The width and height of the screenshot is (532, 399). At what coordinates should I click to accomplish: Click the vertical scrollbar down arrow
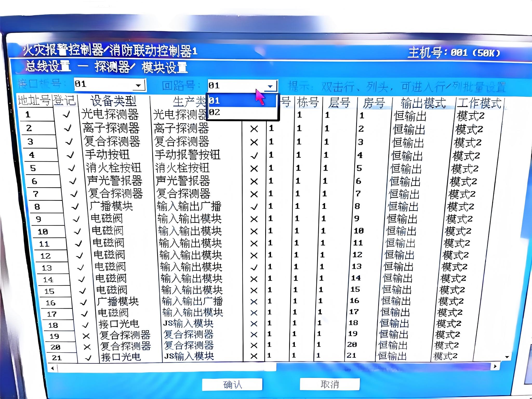[507, 357]
